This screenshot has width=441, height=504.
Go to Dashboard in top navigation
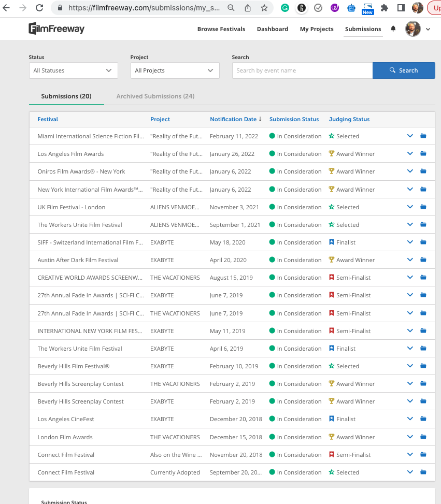coord(273,29)
